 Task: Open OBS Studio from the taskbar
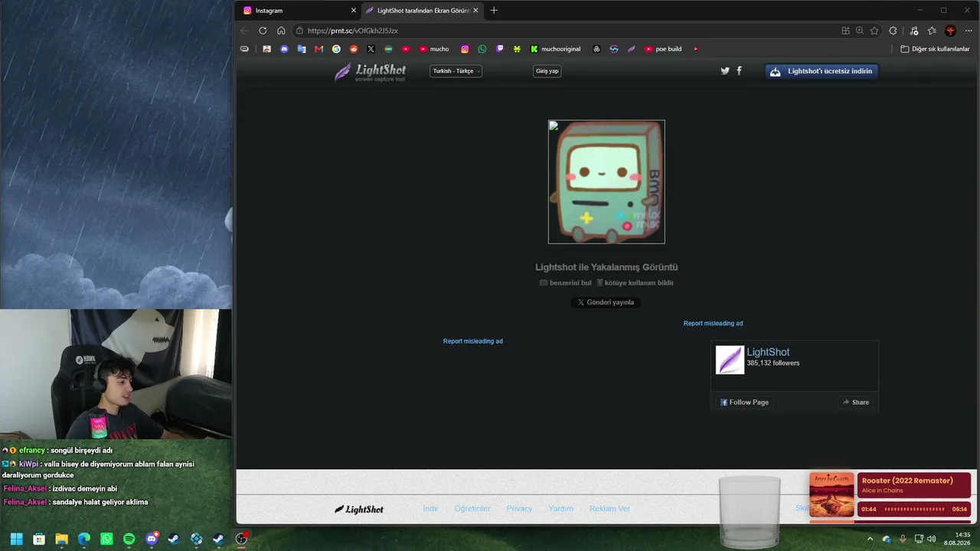pyautogui.click(x=241, y=539)
